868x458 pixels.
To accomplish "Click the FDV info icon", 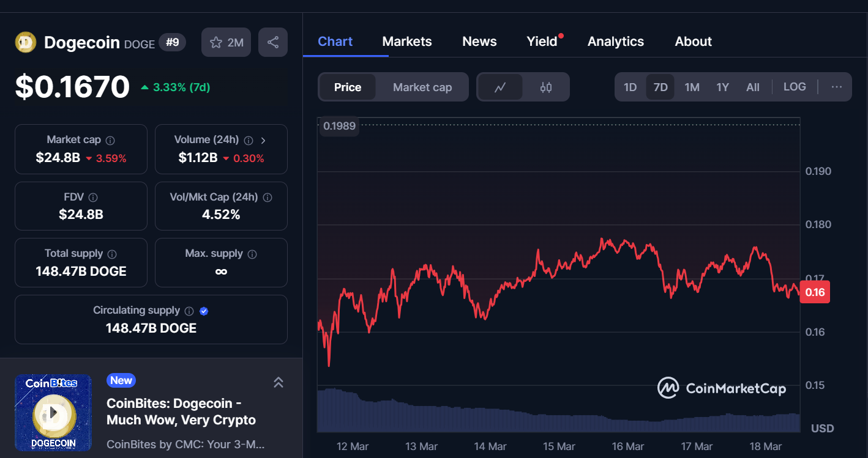I will tap(93, 198).
